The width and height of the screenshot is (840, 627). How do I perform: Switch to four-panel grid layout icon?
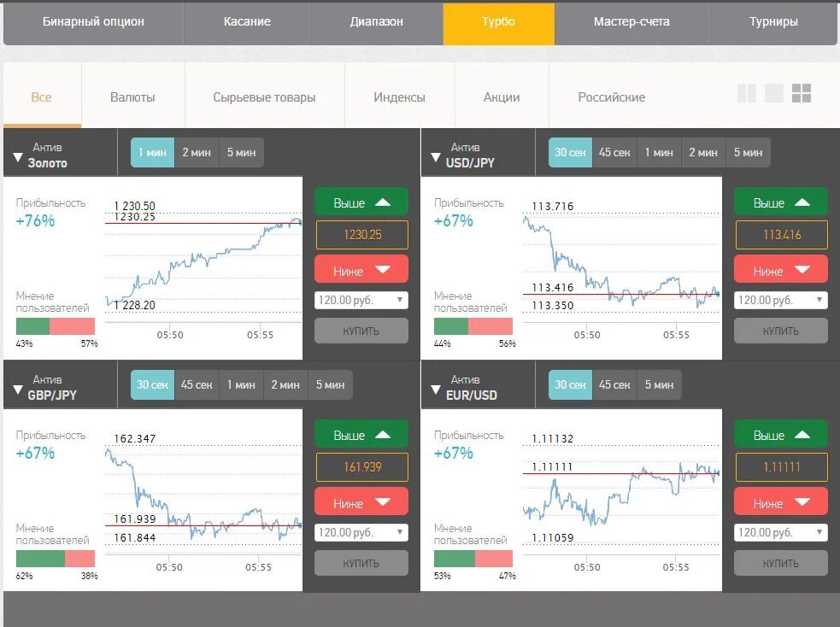(x=802, y=93)
